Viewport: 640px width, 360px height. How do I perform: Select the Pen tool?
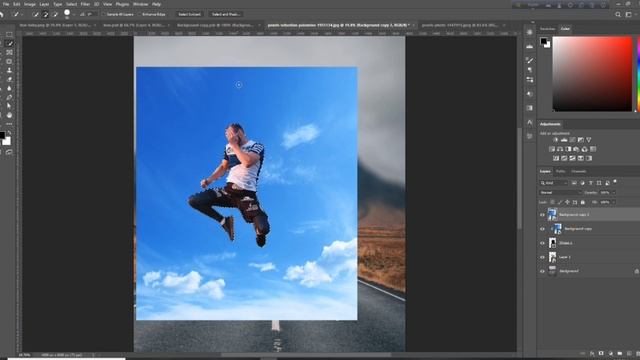tap(9, 98)
